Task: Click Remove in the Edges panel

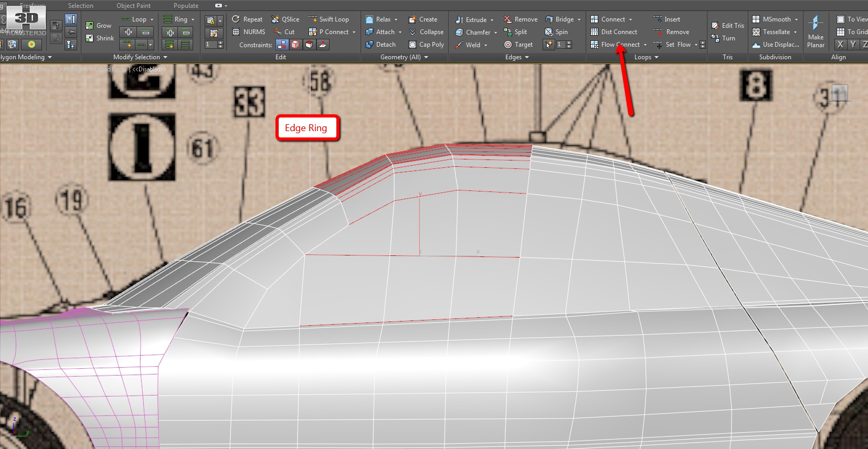Action: (521, 19)
